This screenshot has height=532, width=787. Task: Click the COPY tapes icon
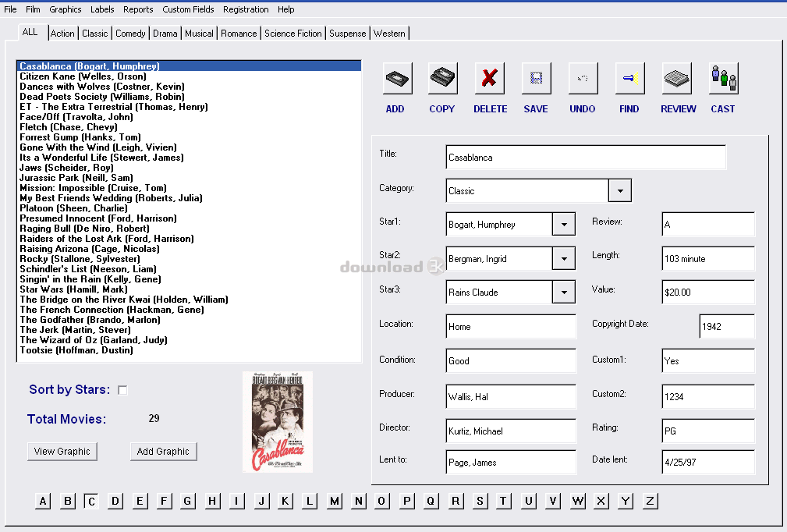coord(443,78)
